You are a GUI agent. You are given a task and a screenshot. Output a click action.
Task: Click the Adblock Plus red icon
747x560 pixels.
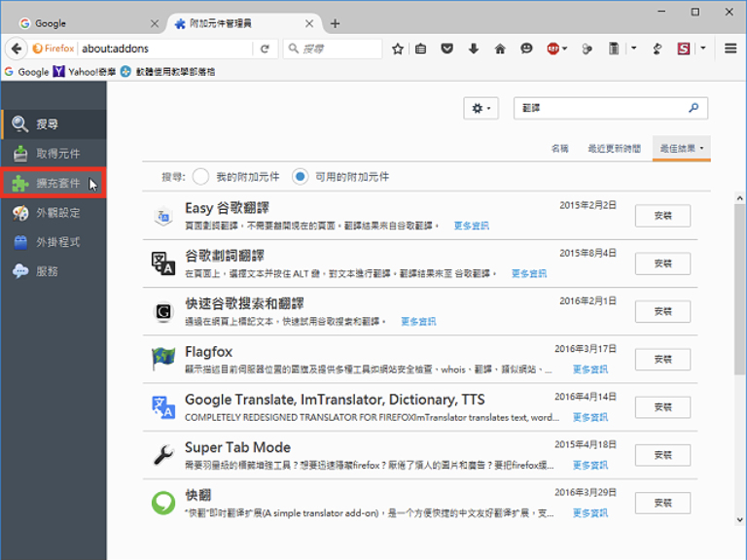(x=552, y=49)
